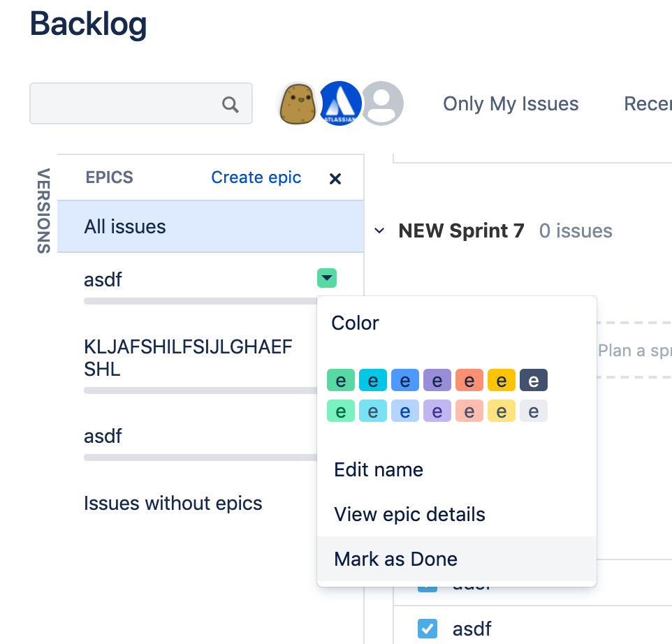Choose Mark as Done from the epic menu

tap(396, 559)
